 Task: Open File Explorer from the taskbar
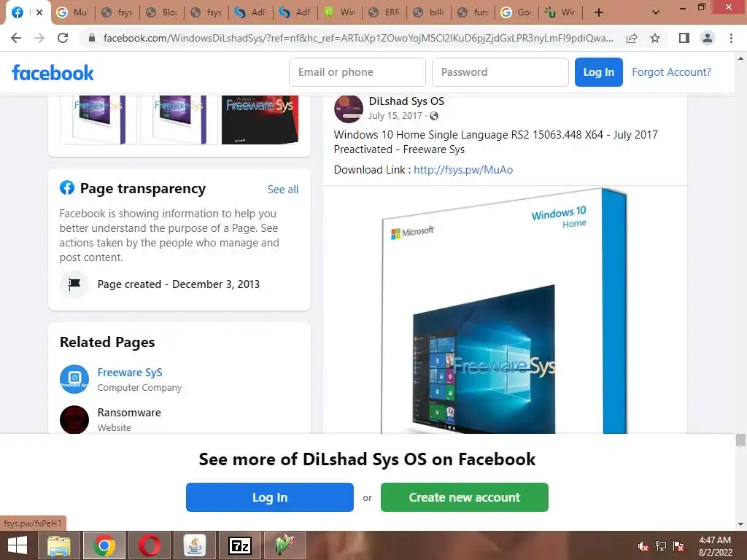(x=59, y=545)
